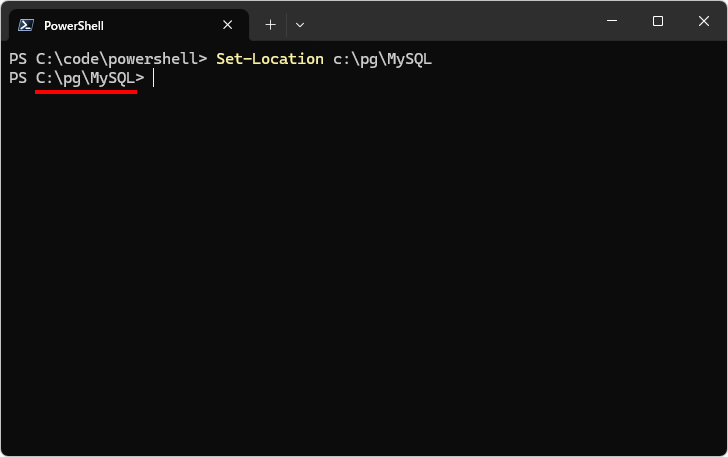
Task: Close the terminal window
Action: tap(703, 21)
